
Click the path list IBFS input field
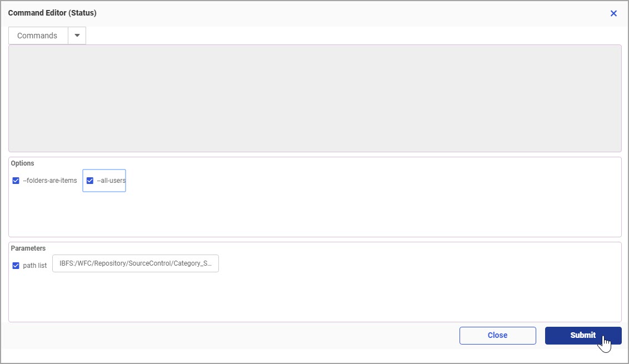[136, 263]
